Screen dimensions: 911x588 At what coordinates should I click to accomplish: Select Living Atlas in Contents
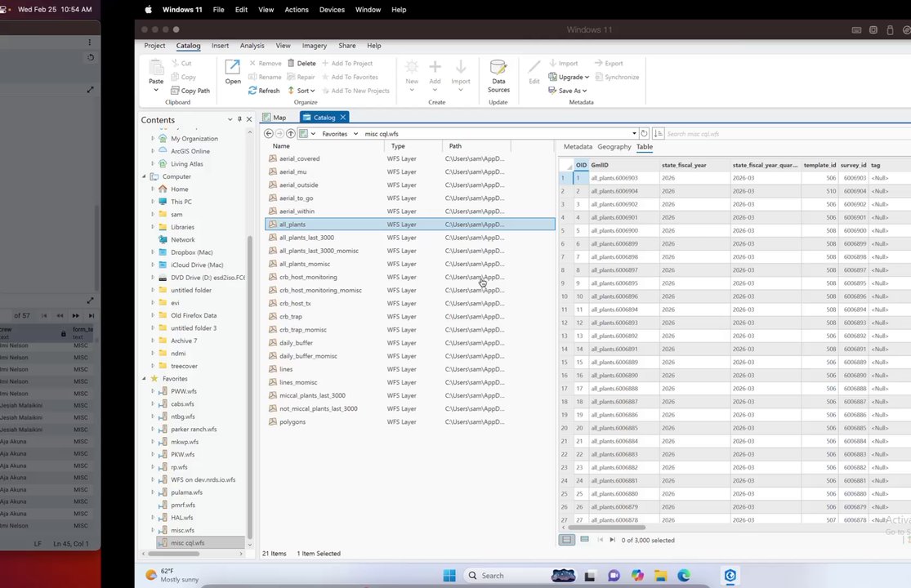pos(186,163)
